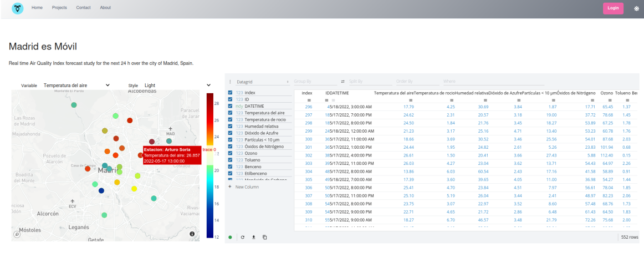This screenshot has width=644, height=262.
Task: Open filter icon under Partículas < 10 µm header
Action: [x=554, y=100]
